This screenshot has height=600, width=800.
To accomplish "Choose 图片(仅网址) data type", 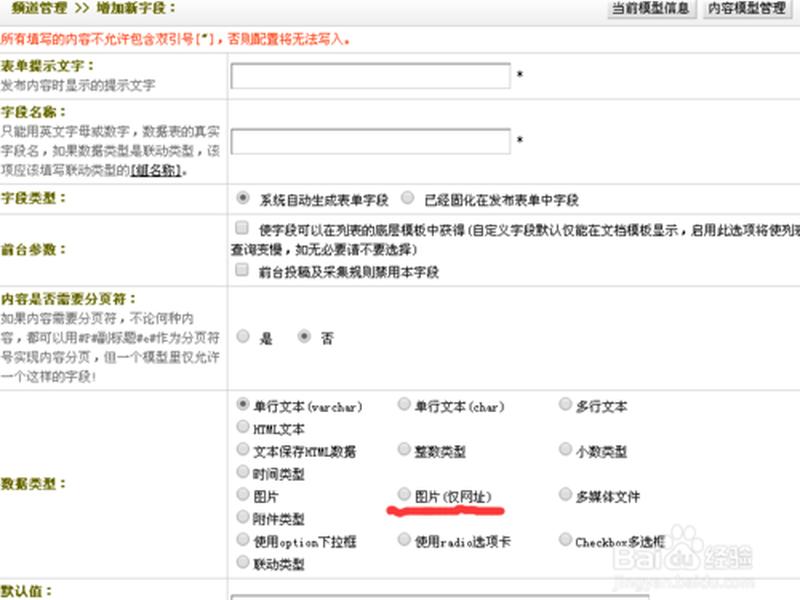I will point(404,494).
